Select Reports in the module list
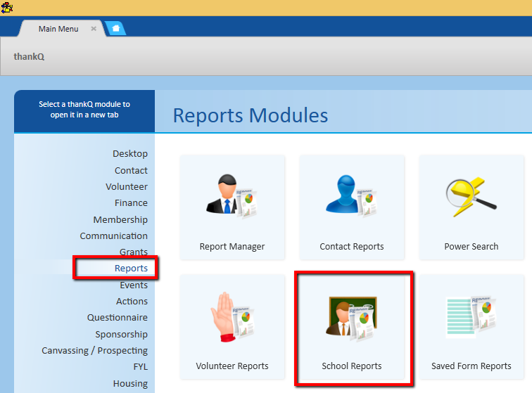The width and height of the screenshot is (532, 393). click(131, 269)
